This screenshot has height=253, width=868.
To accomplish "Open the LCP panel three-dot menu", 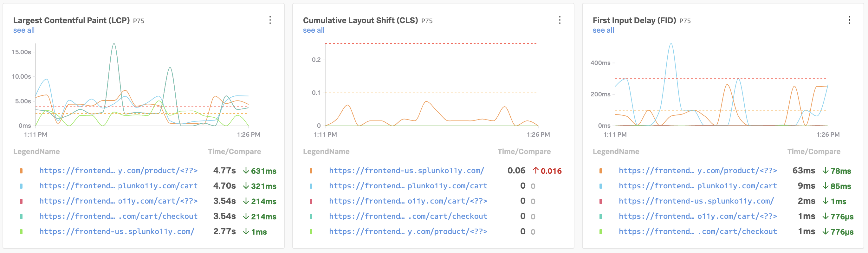I will [x=270, y=20].
